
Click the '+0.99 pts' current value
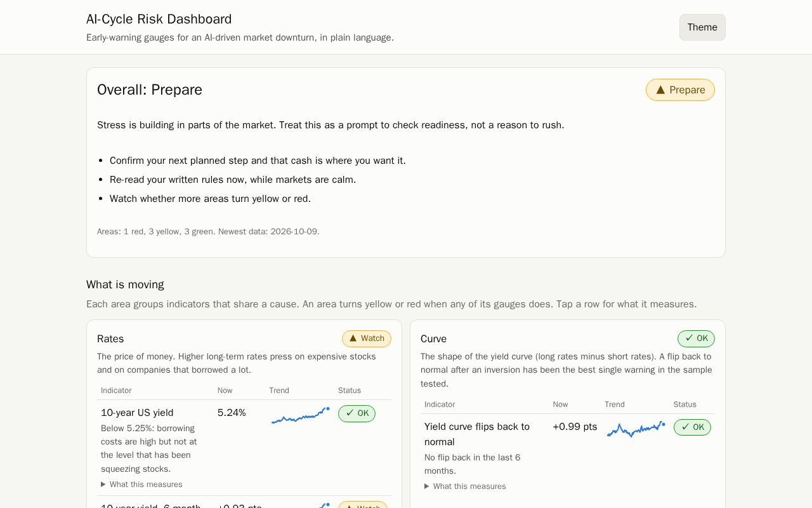click(575, 427)
